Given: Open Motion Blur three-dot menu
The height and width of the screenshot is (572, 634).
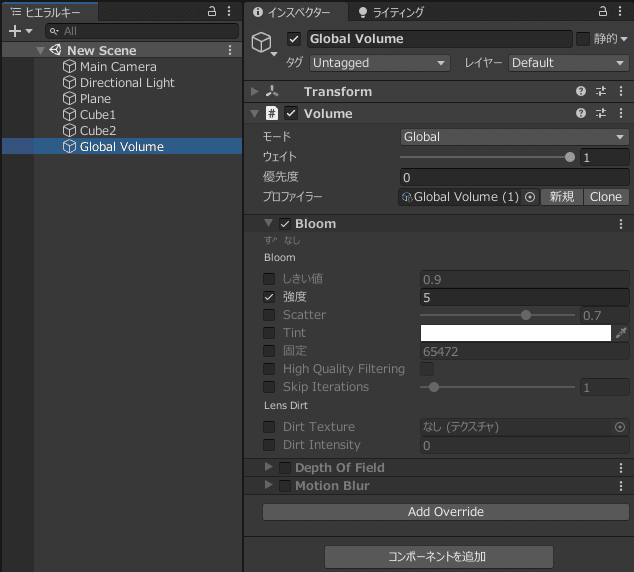Looking at the screenshot, I should coord(621,485).
